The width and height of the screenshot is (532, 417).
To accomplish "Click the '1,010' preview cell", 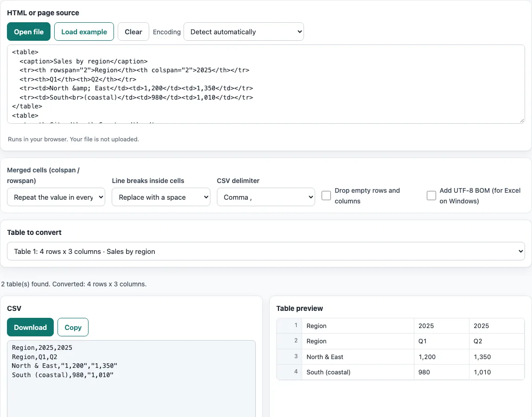I will pyautogui.click(x=497, y=372).
